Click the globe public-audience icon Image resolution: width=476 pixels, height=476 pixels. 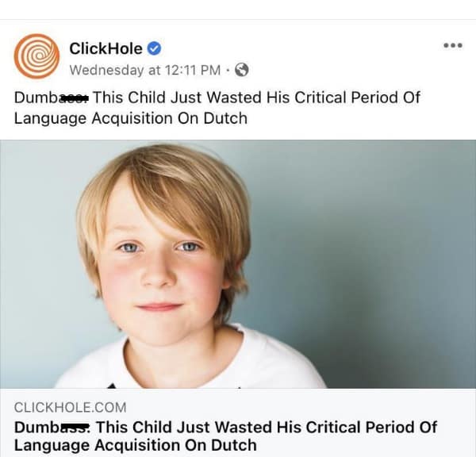[242, 70]
